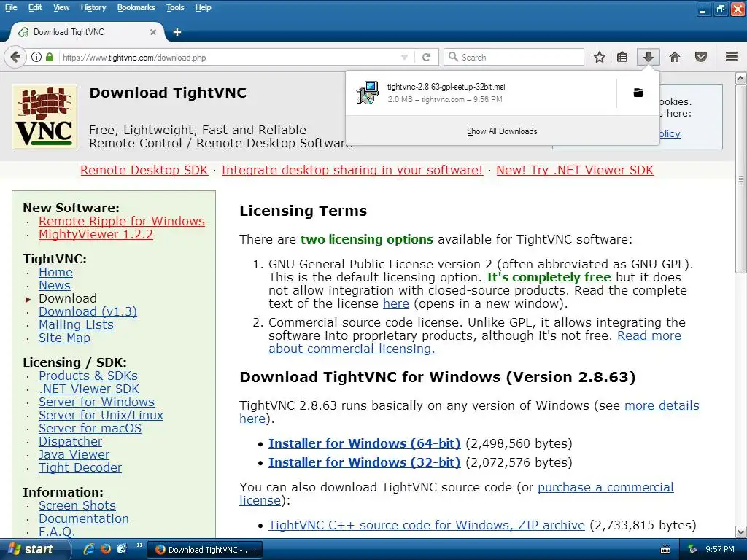Launch Firefox from quick launch bar

[106, 549]
